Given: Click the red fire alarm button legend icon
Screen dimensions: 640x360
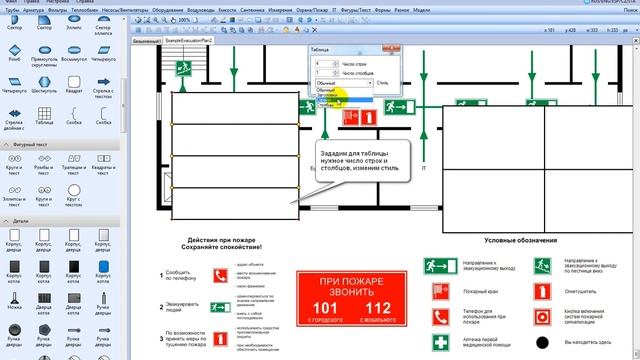Looking at the screenshot, I should (542, 317).
